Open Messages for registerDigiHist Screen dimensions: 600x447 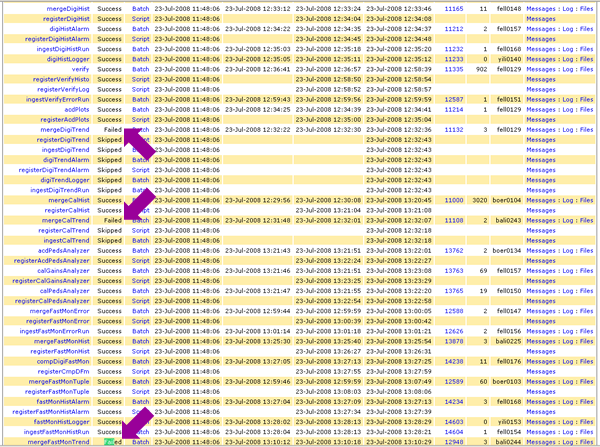[x=541, y=19]
